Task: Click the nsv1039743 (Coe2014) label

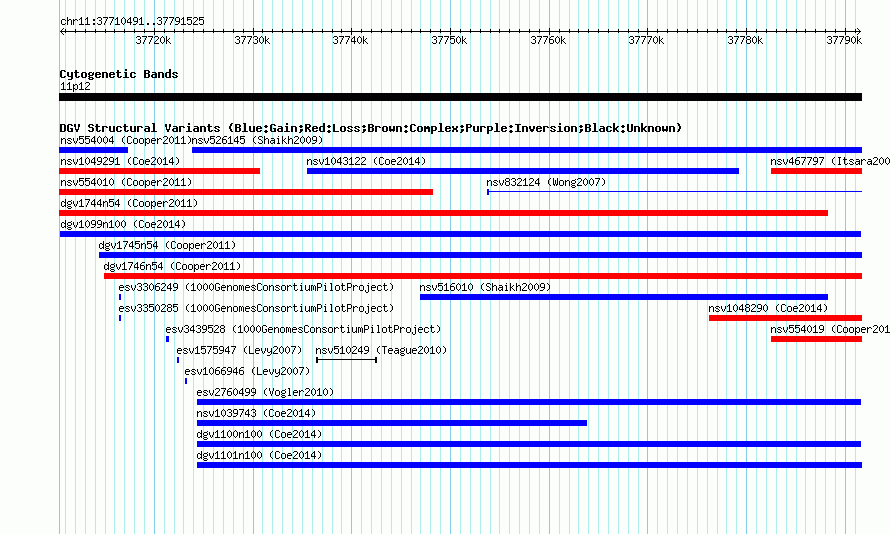Action: [x=256, y=413]
